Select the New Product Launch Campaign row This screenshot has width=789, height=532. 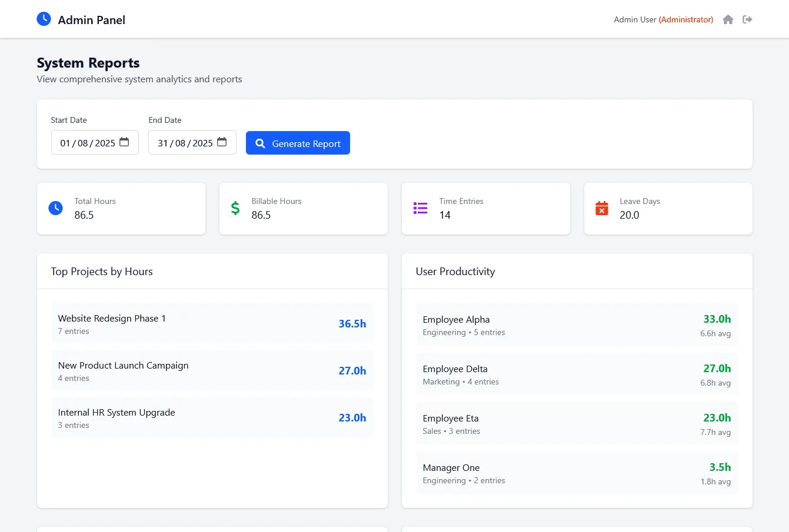pyautogui.click(x=212, y=371)
